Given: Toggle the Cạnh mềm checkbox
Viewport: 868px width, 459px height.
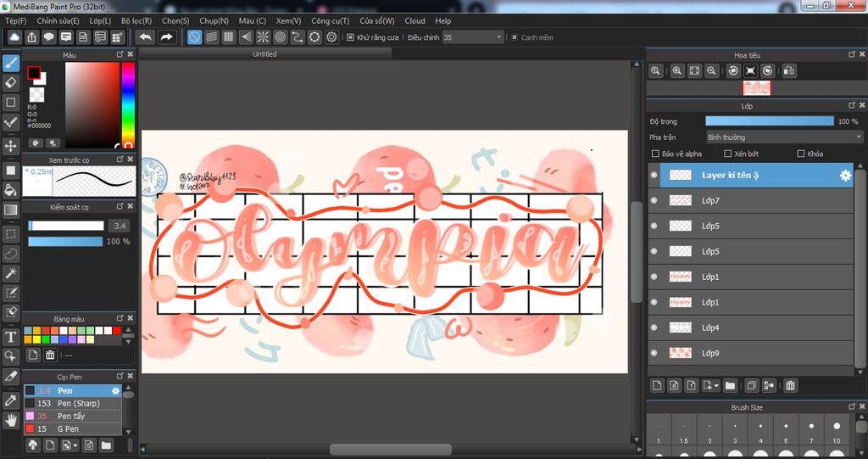Looking at the screenshot, I should point(515,37).
